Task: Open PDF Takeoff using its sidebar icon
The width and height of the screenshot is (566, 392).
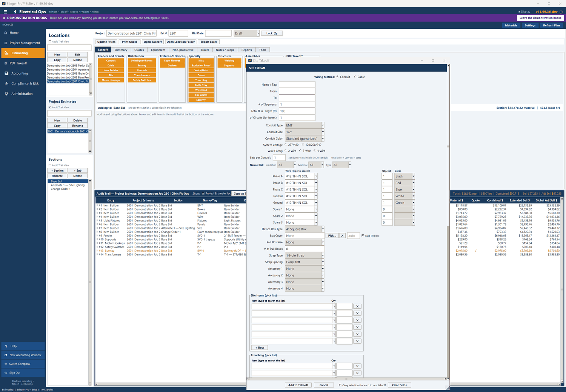Action: pos(6,63)
